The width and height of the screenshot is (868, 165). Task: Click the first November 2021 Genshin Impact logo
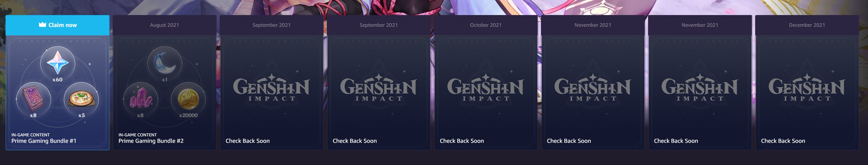pos(593,87)
